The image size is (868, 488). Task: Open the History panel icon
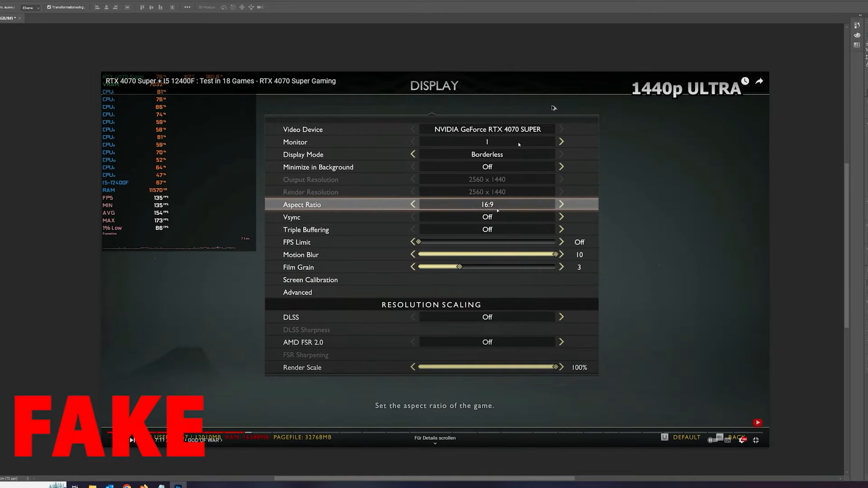point(857,25)
